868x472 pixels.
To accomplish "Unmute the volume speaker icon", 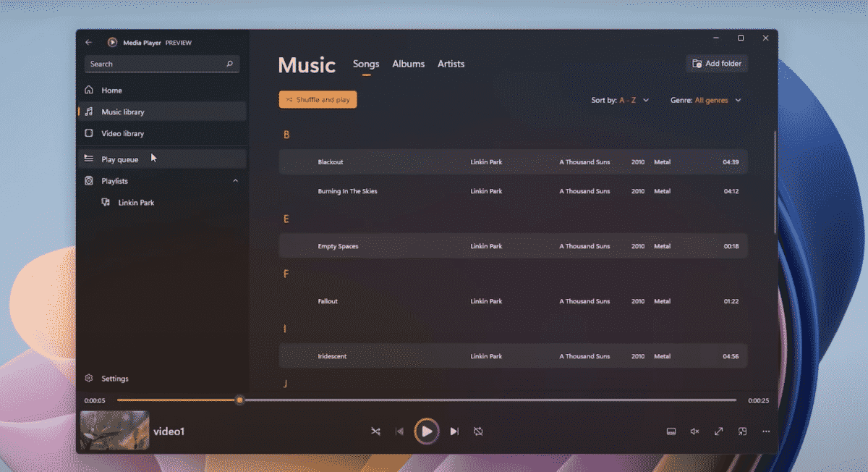I will pyautogui.click(x=695, y=431).
